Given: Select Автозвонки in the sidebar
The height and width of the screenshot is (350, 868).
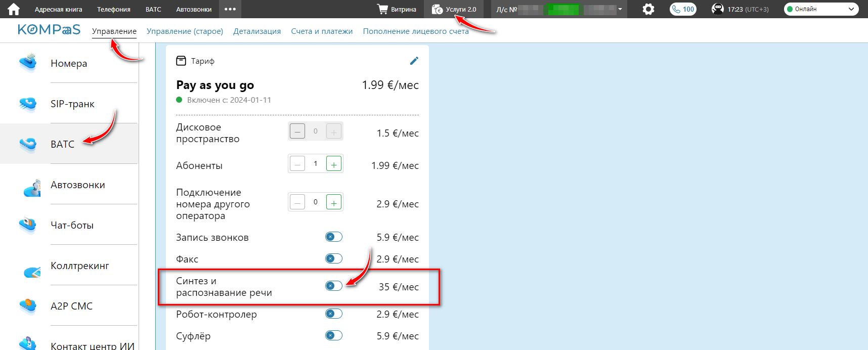Looking at the screenshot, I should pyautogui.click(x=78, y=185).
